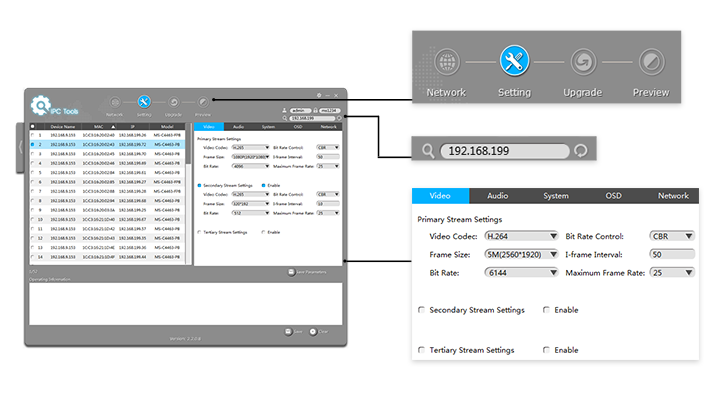The height and width of the screenshot is (393, 717).
Task: Tick the checkbox for device row 1
Action: pyautogui.click(x=32, y=135)
